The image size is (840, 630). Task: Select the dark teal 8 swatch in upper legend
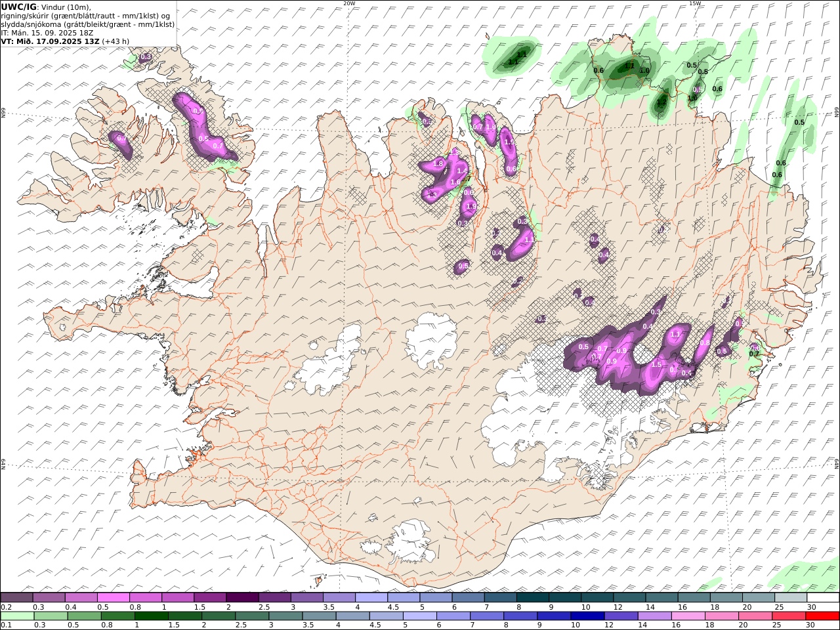pyautogui.click(x=532, y=597)
